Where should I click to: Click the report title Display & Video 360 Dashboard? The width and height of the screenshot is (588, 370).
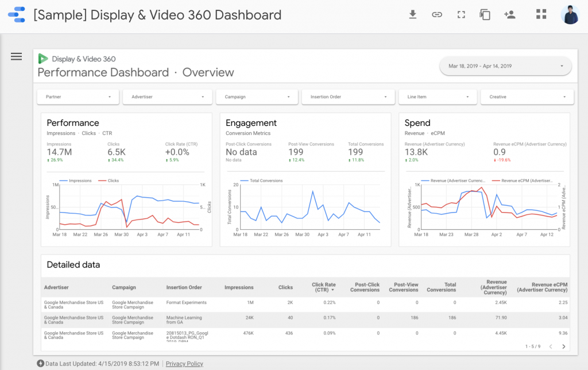[x=157, y=15]
